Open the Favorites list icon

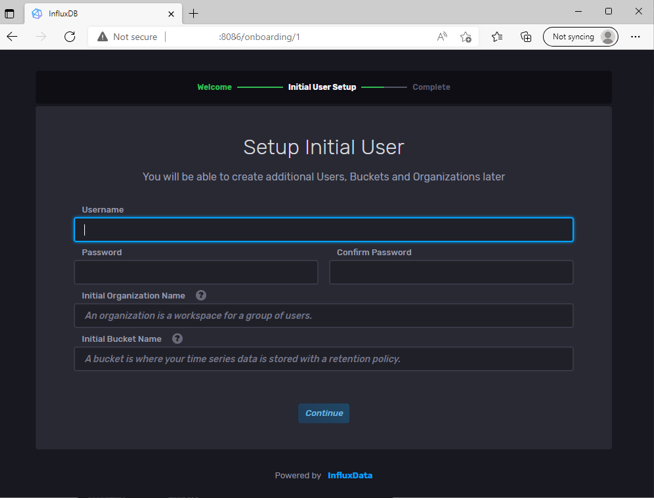(497, 37)
